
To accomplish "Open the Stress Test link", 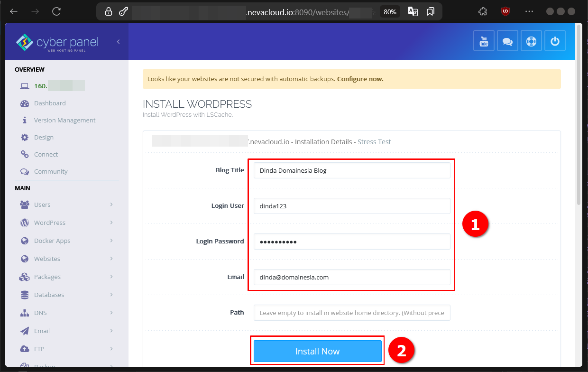I will tap(374, 142).
